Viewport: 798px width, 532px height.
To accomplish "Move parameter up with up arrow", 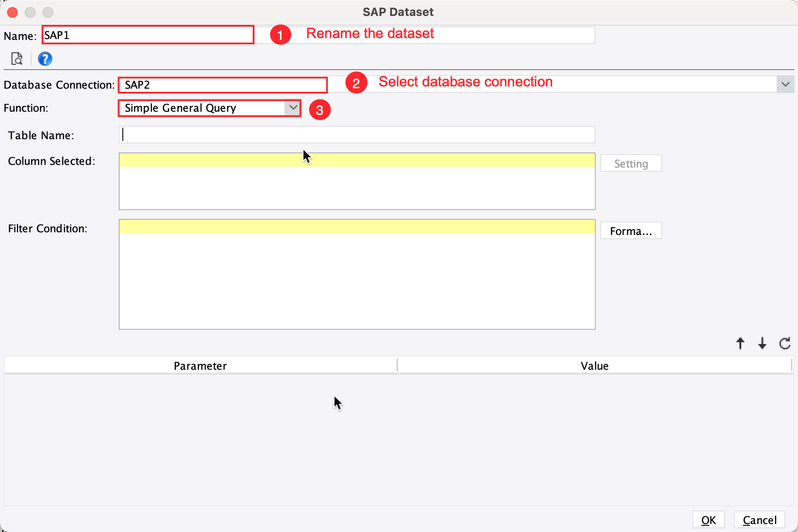I will tap(740, 343).
